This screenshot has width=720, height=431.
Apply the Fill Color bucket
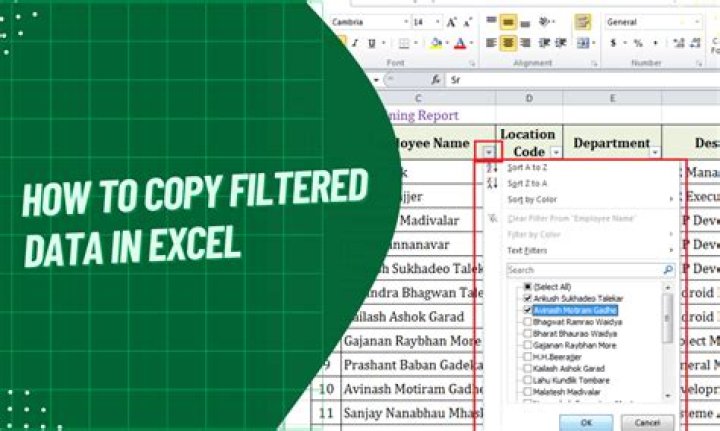click(x=435, y=43)
